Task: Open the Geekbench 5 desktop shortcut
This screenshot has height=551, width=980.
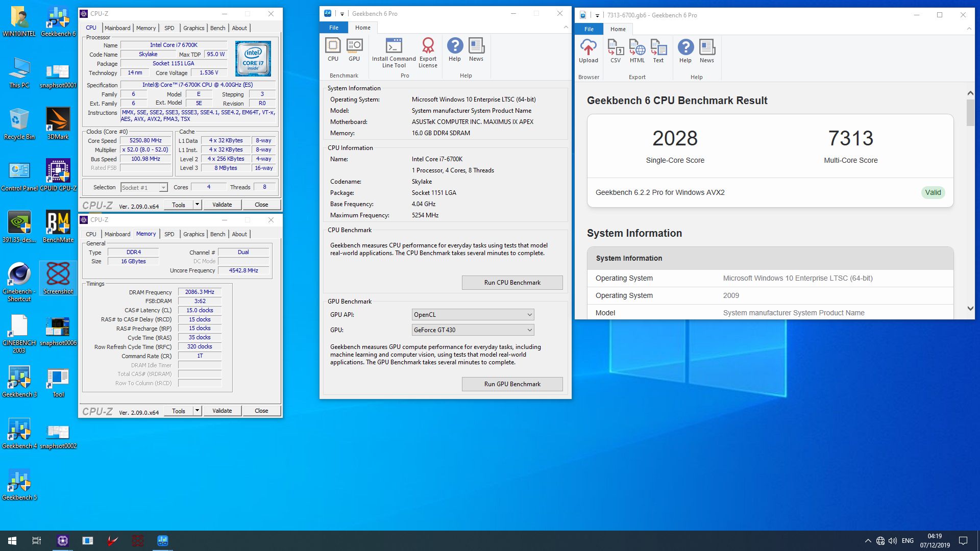Action: (19, 485)
